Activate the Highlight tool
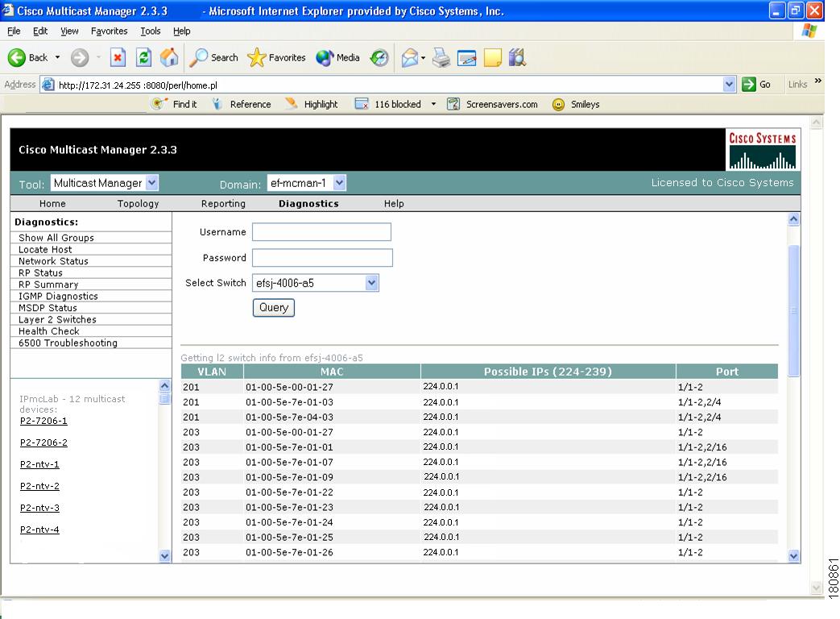 [311, 104]
